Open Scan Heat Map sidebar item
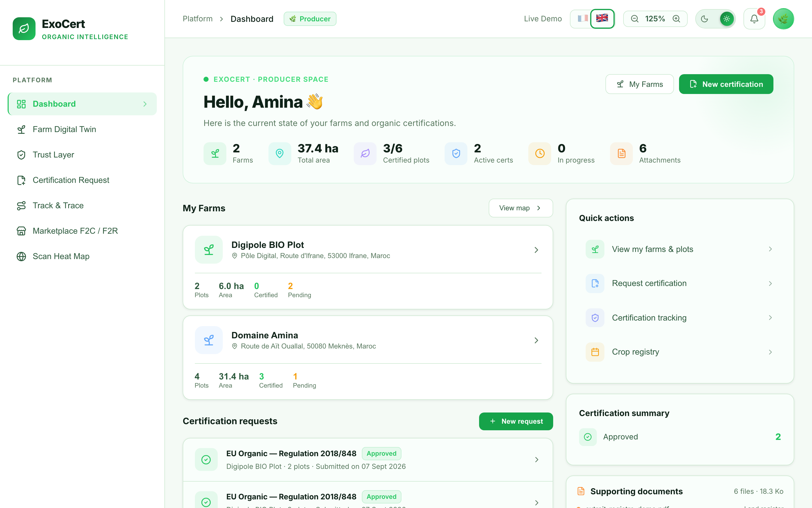This screenshot has width=812, height=508. pos(82,256)
